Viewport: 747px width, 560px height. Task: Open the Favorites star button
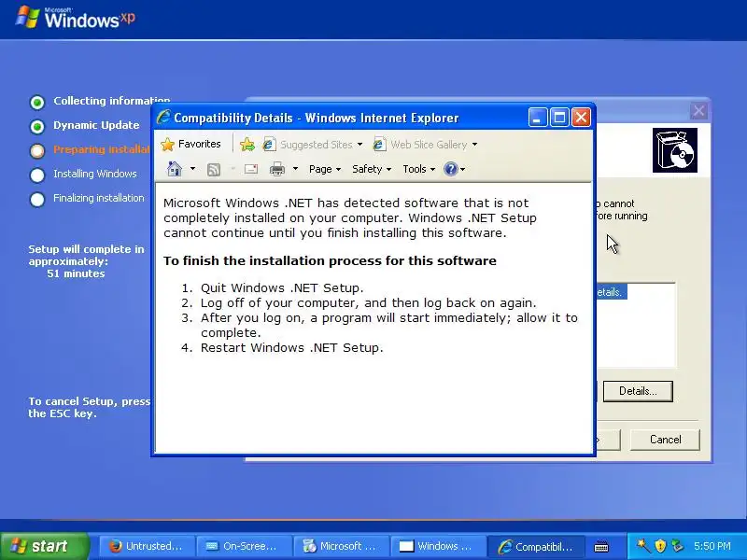[190, 144]
